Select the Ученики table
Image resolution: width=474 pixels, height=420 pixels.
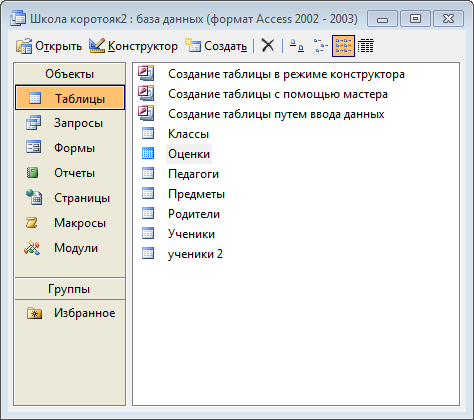point(192,234)
